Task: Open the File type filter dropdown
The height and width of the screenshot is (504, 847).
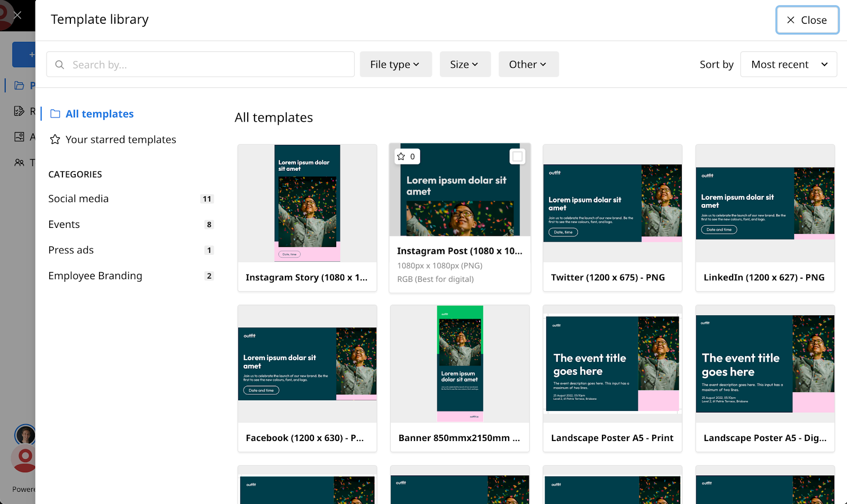Action: pyautogui.click(x=396, y=65)
